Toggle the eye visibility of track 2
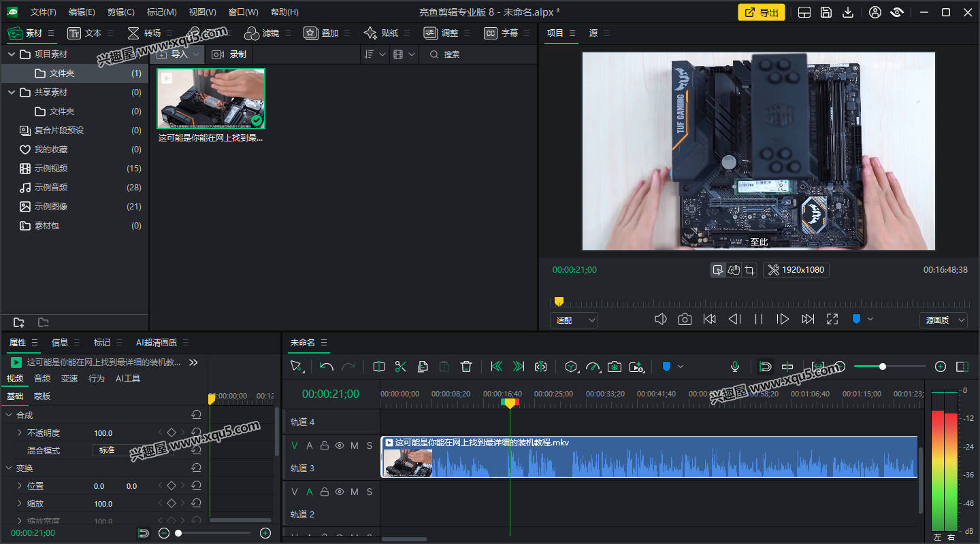The width and height of the screenshot is (980, 544). [x=340, y=492]
